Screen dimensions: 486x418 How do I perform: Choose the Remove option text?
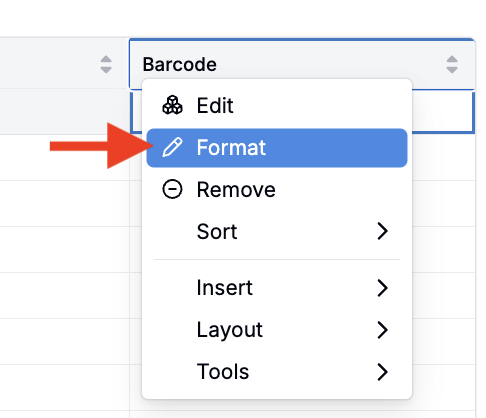point(236,190)
